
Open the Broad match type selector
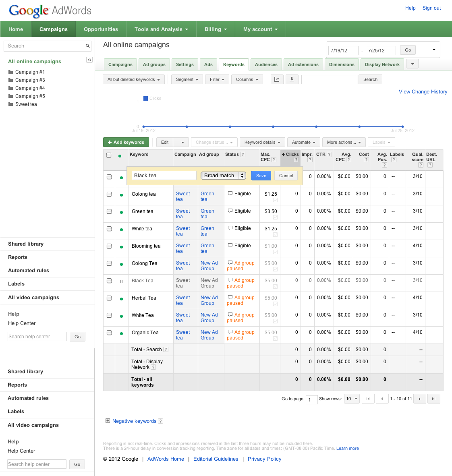coord(223,176)
